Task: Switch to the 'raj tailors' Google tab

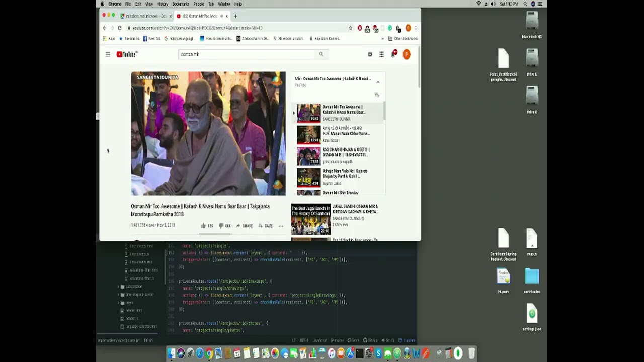Action: (146, 16)
